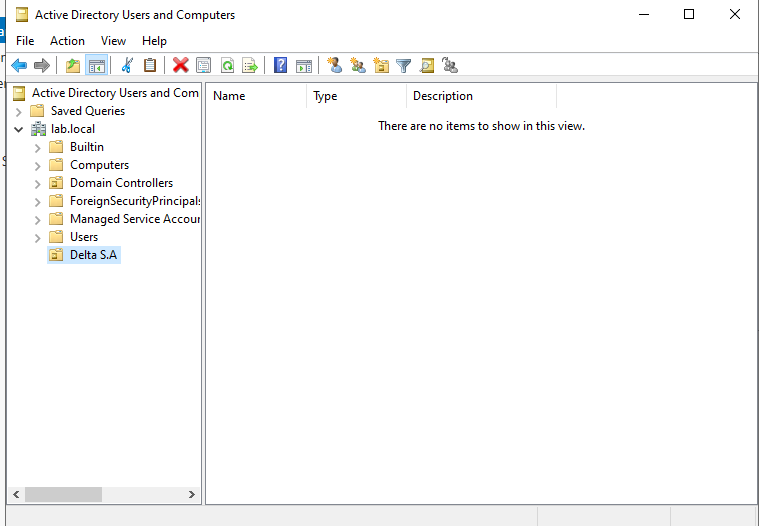Expand the Domain Controllers container
759x526 pixels.
[x=38, y=183]
